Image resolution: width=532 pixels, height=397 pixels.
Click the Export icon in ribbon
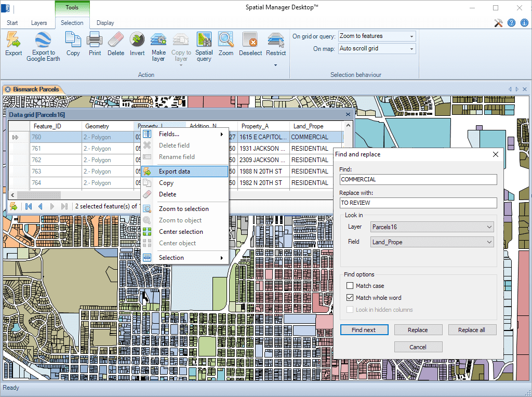tap(13, 39)
